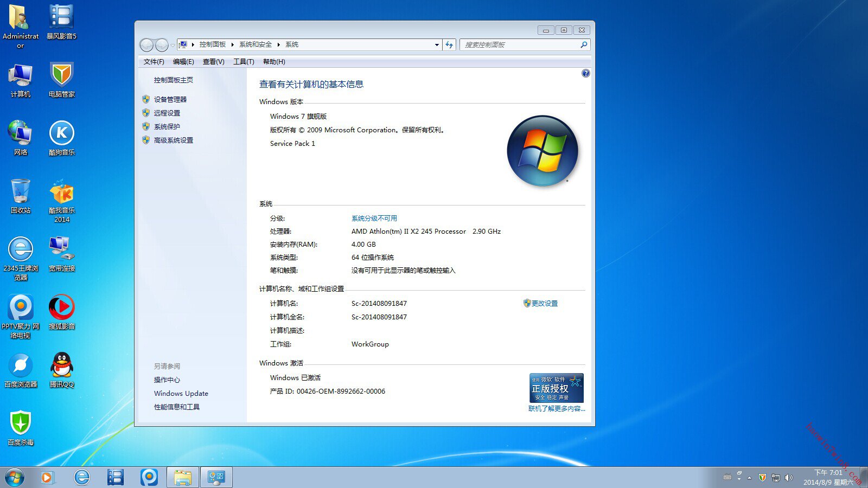
Task: Select the 回收站 recycle bin icon
Action: pyautogui.click(x=21, y=196)
